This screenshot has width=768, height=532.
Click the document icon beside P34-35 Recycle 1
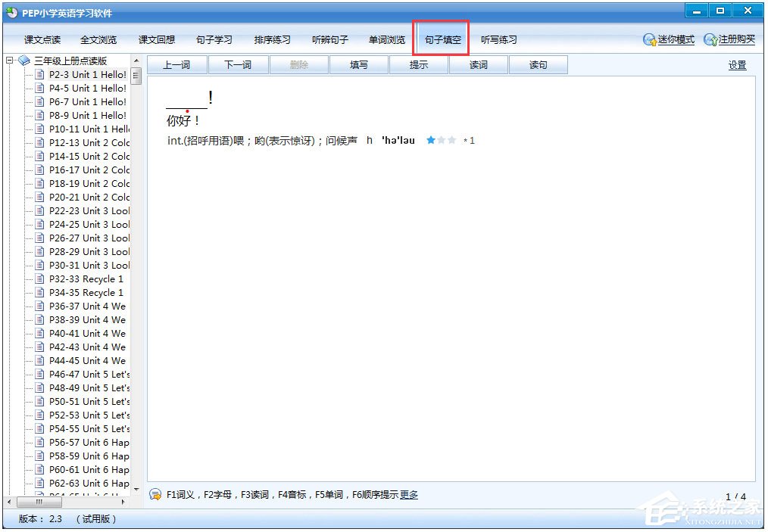pyautogui.click(x=39, y=292)
